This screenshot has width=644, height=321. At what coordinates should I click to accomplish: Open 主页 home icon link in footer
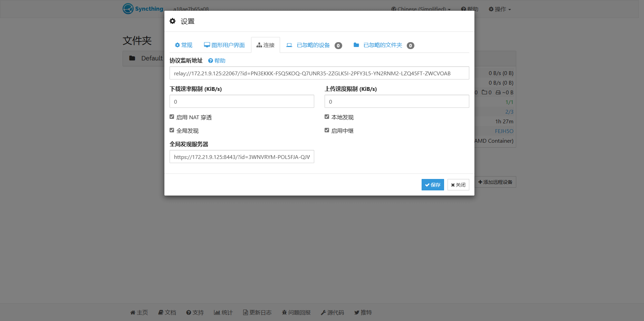point(133,313)
